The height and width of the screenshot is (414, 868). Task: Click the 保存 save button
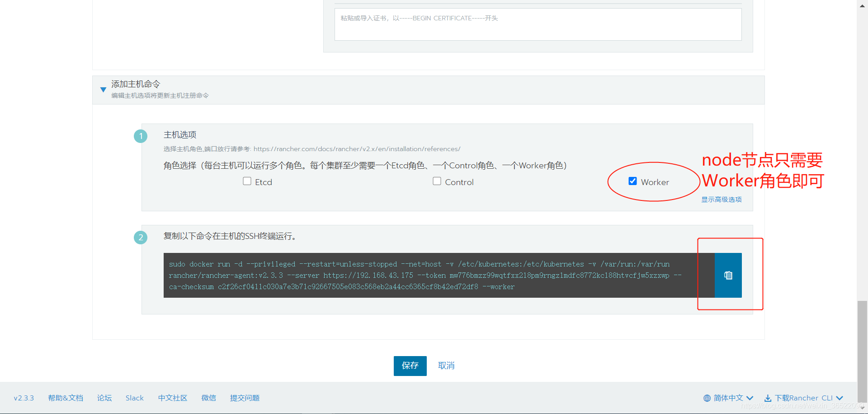pyautogui.click(x=410, y=366)
